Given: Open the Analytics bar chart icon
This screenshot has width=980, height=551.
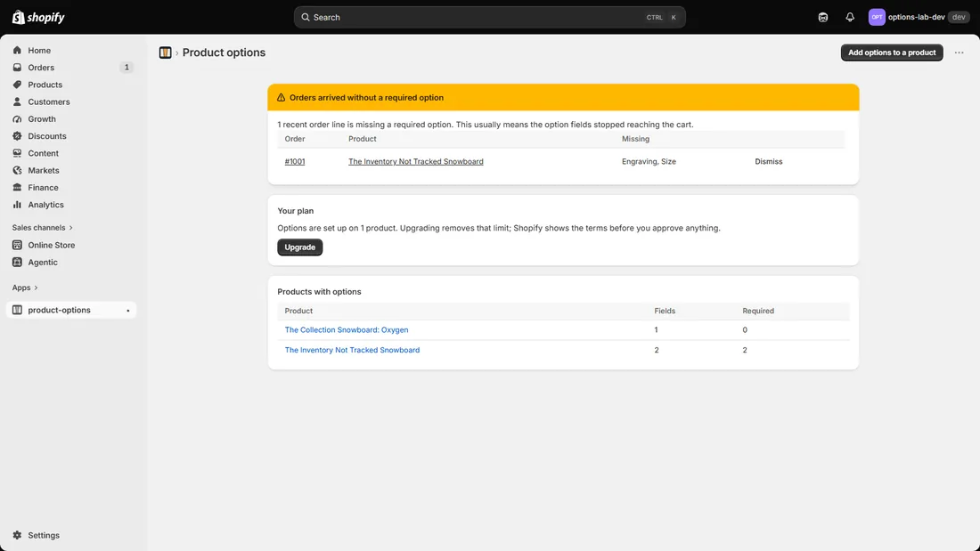Looking at the screenshot, I should click(17, 204).
